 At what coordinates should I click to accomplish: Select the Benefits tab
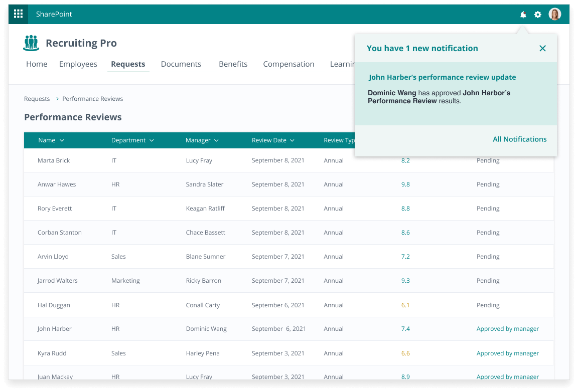click(x=233, y=64)
